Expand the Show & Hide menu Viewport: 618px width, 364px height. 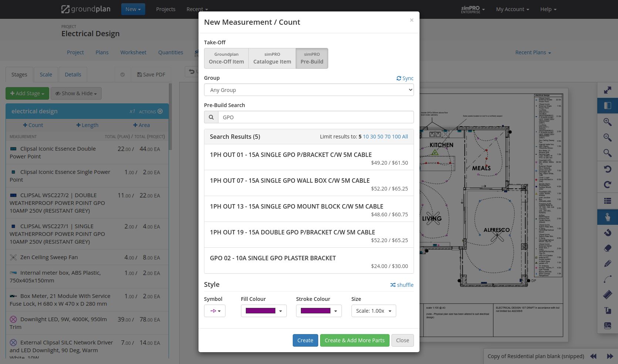click(76, 93)
